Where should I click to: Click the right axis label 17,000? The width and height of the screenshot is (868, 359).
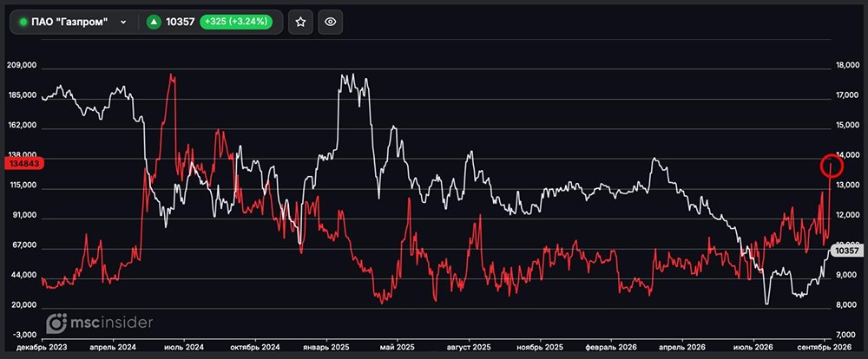[845, 96]
